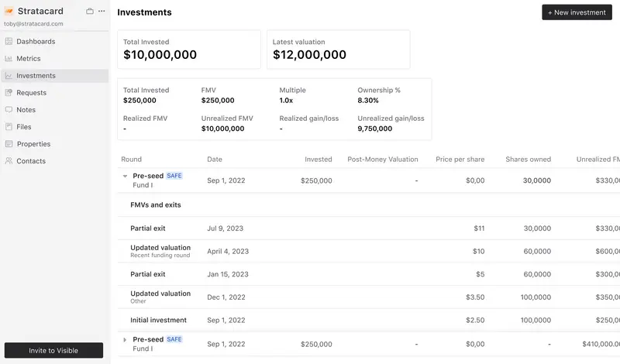The height and width of the screenshot is (364, 620).
Task: Click the Properties icon in sidebar
Action: (9, 144)
